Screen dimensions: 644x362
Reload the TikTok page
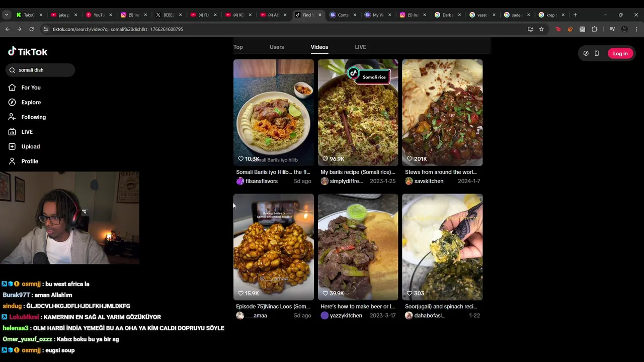click(x=31, y=29)
